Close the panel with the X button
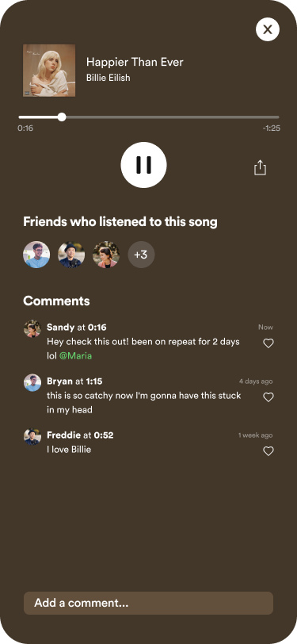Screen dimensions: 297x644 click(268, 29)
